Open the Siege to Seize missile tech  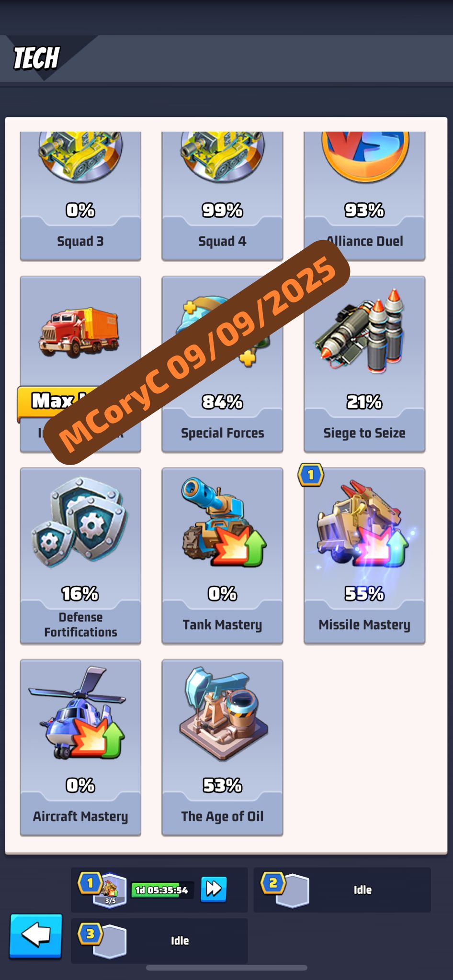[x=364, y=364]
